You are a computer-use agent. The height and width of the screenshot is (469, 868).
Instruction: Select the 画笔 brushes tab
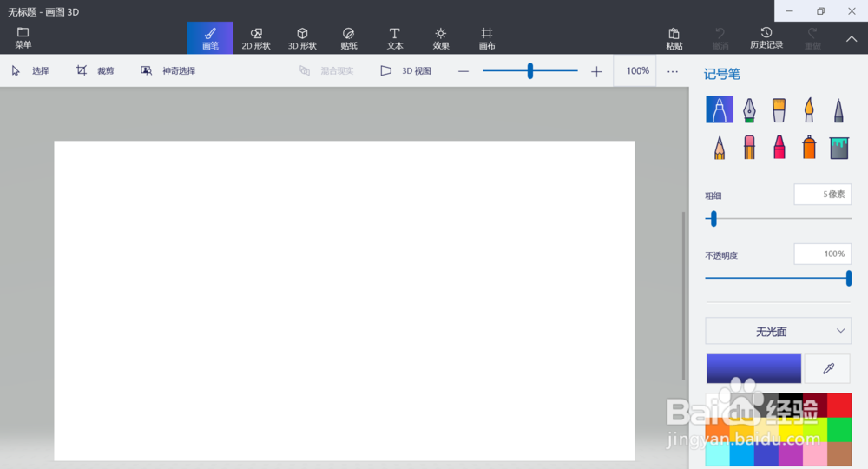click(210, 37)
